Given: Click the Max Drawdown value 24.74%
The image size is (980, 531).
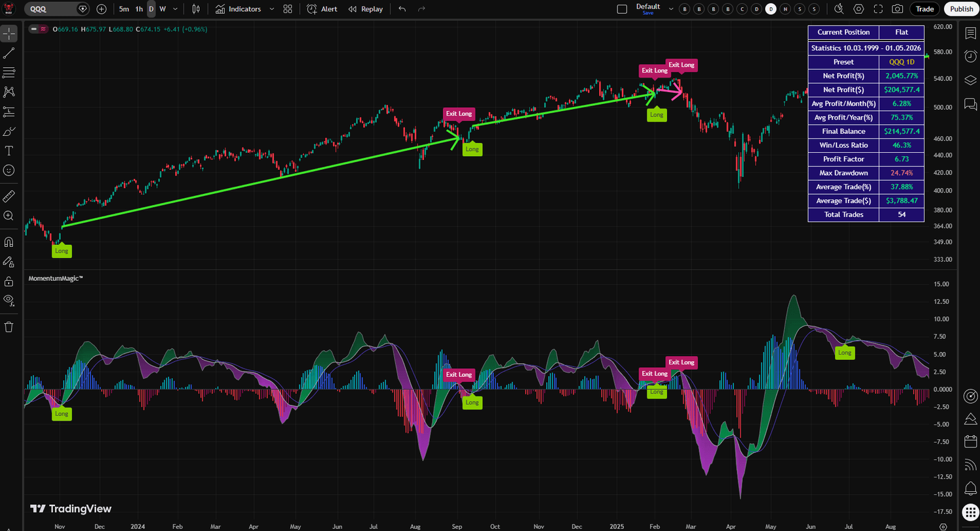Looking at the screenshot, I should click(902, 173).
